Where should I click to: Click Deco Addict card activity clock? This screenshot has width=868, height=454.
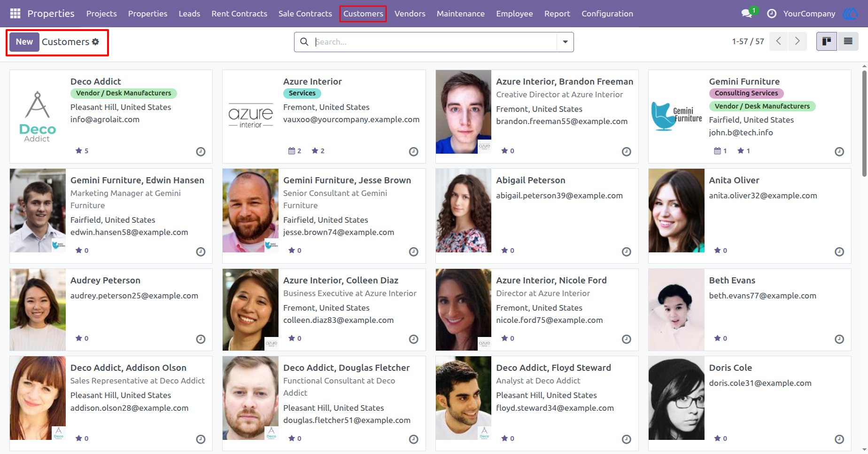(x=201, y=151)
